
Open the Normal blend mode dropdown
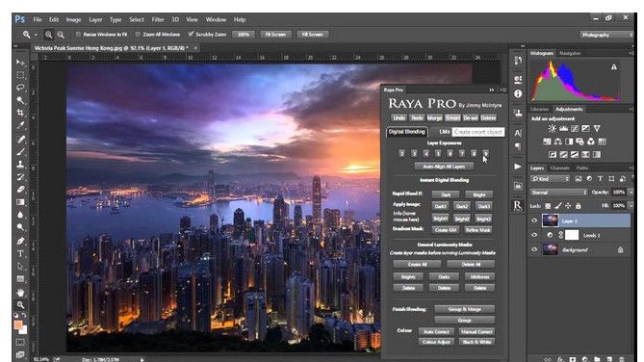point(559,193)
